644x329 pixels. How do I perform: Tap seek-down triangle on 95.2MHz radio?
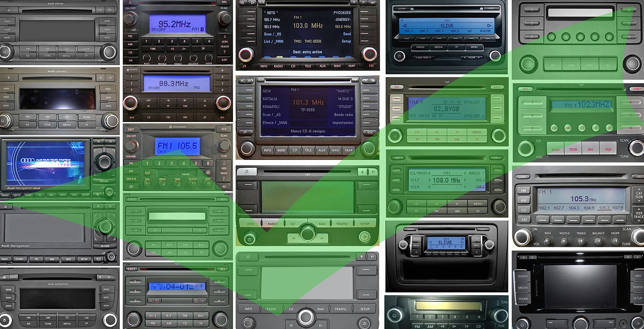point(225,52)
